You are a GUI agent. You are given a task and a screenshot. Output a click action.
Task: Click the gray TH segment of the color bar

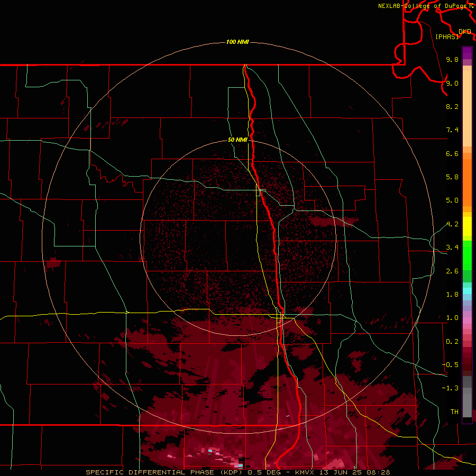(x=467, y=405)
